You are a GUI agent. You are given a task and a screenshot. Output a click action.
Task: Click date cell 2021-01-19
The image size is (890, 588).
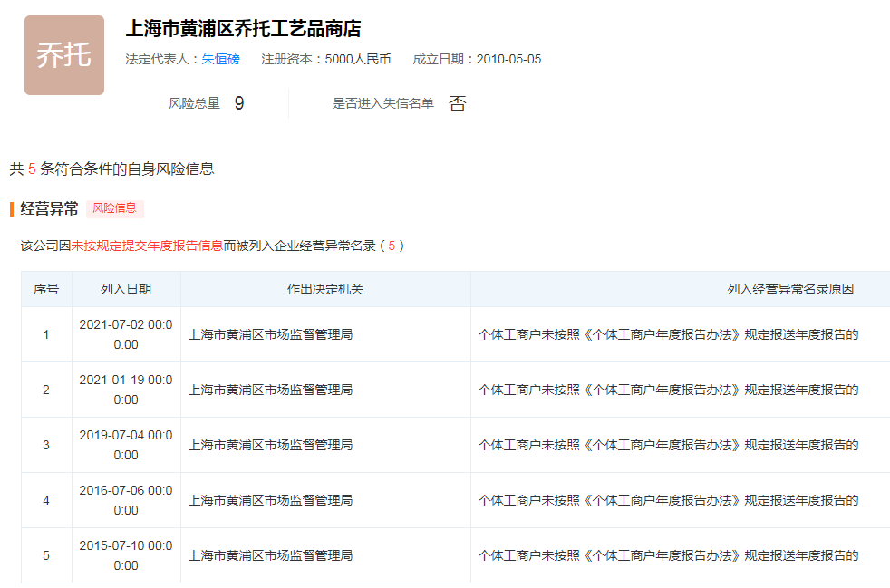tap(126, 390)
